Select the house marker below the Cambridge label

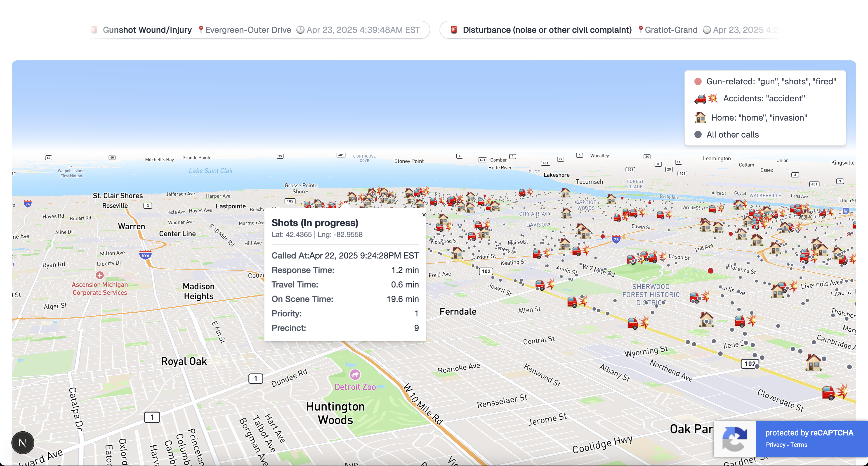(814, 363)
